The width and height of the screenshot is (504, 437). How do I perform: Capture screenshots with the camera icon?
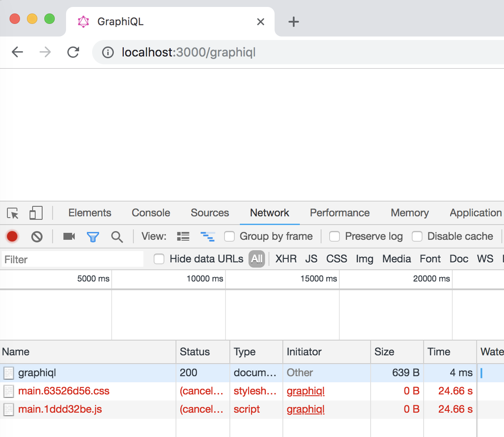tap(69, 236)
